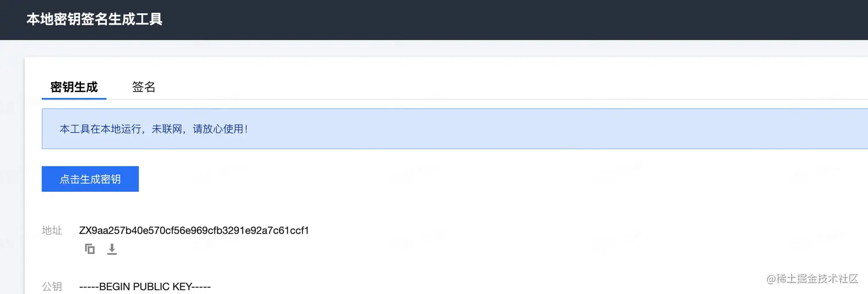Click the 地址 field label
The image size is (868, 294).
click(52, 231)
